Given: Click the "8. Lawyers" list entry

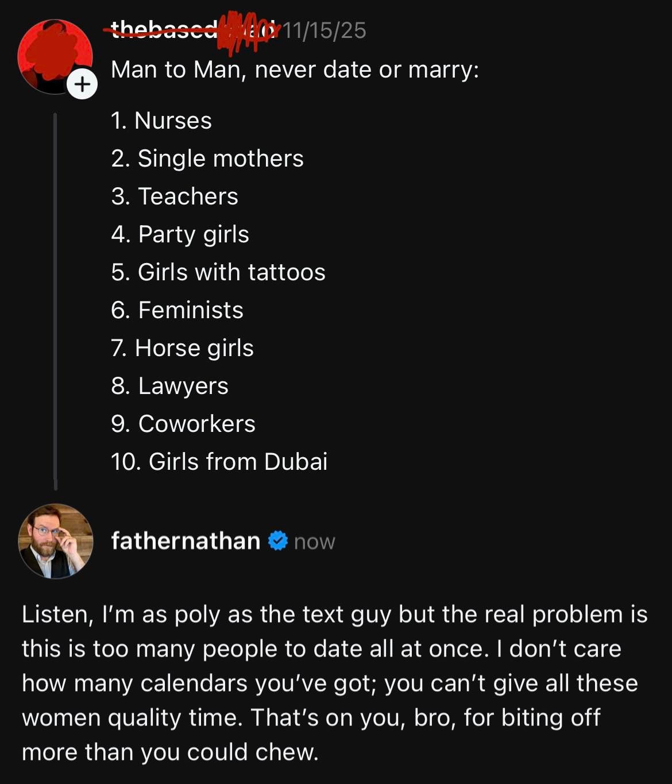Looking at the screenshot, I should pos(169,386).
